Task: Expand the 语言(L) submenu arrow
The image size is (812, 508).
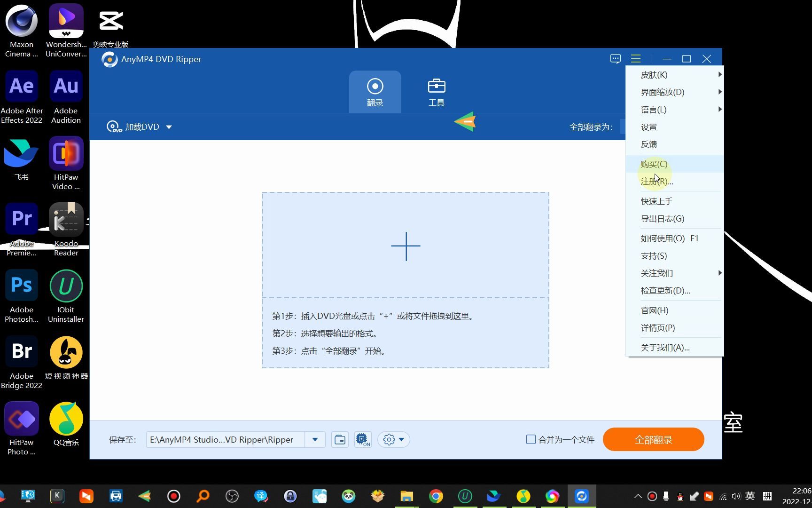Action: pyautogui.click(x=720, y=109)
